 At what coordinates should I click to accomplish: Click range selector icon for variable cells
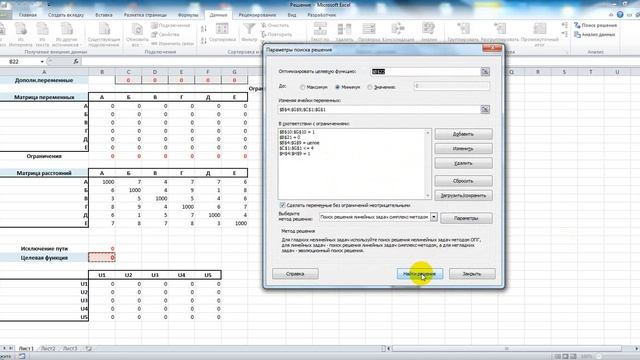485,109
